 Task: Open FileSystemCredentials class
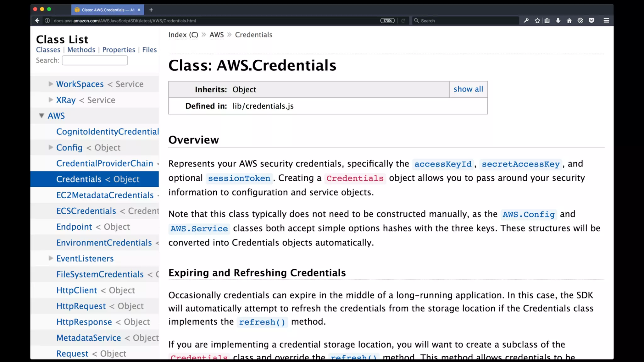[100, 274]
